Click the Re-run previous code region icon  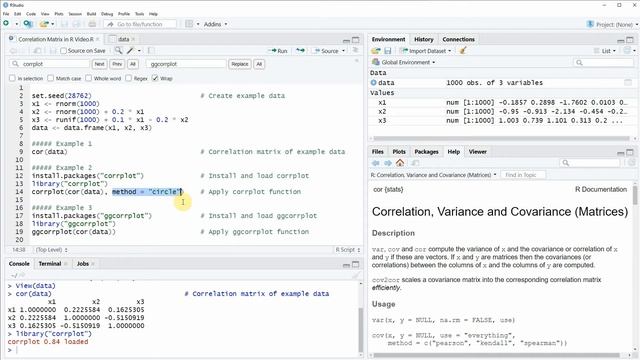300,51
